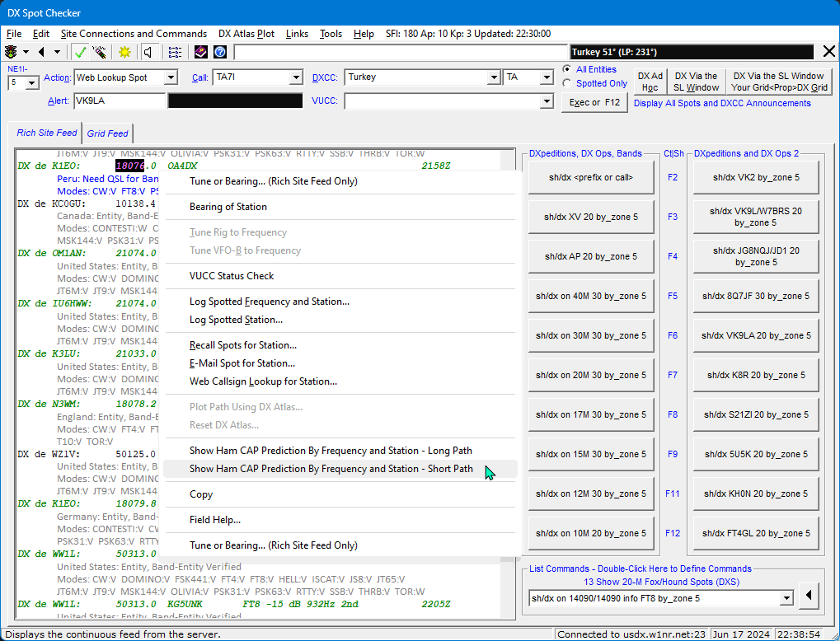Click DX Via SL Window Your Grid button
Viewport: 840px width, 641px height.
pos(779,82)
